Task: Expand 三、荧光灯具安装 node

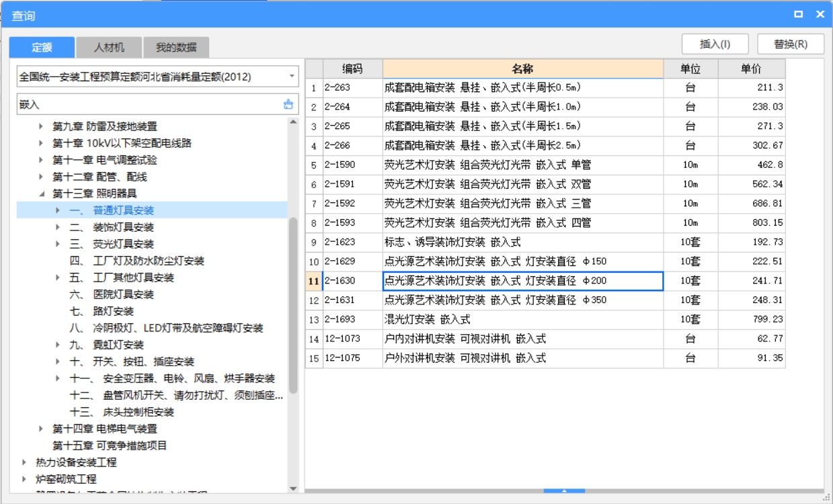Action: (58, 244)
